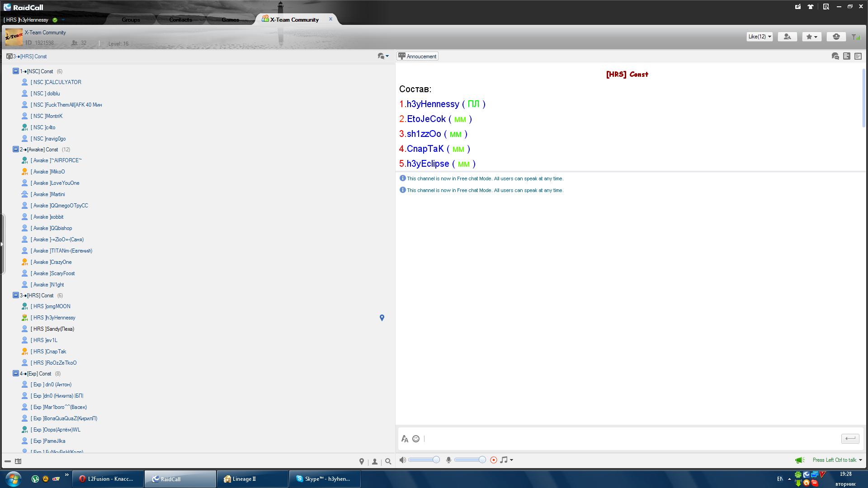Collapse the 2-[Awake] Const channel

point(15,149)
